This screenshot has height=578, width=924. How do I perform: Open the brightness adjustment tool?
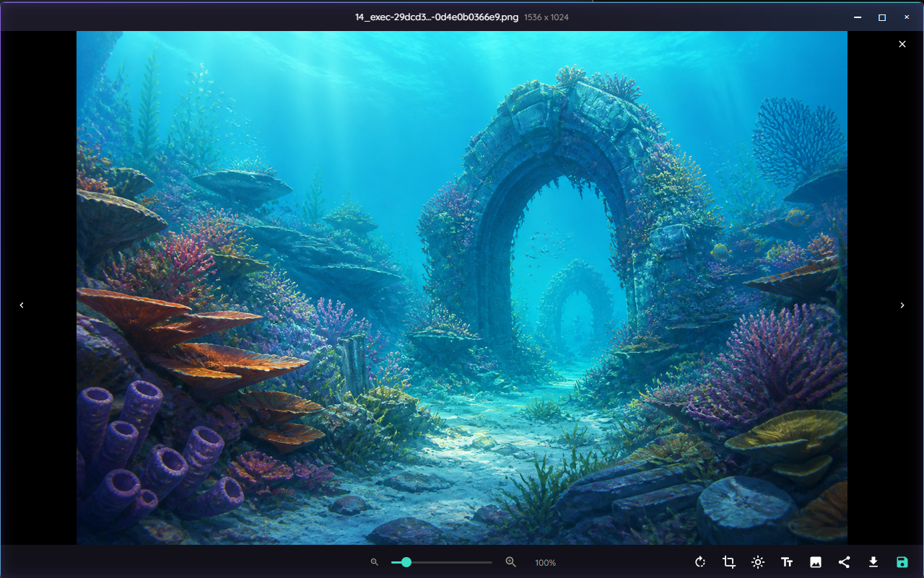[758, 562]
